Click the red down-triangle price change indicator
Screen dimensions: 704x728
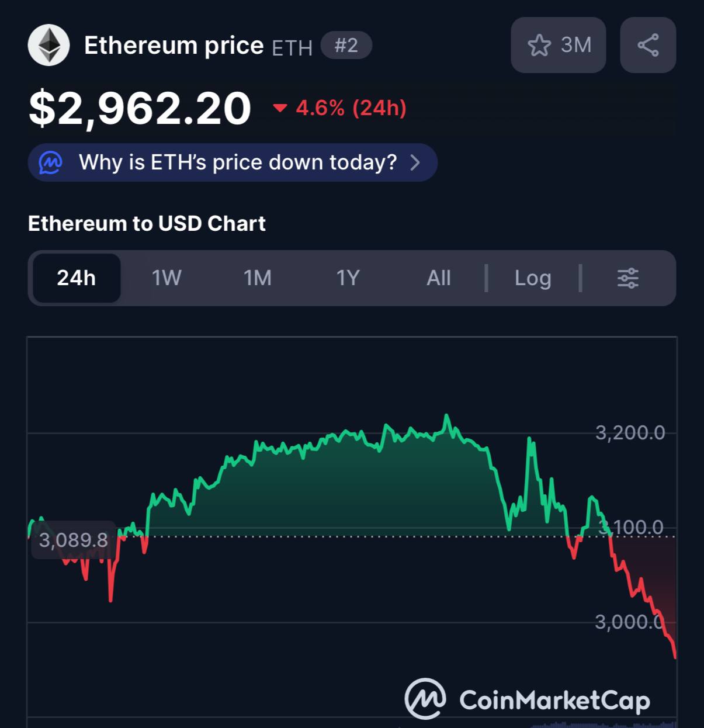(x=280, y=108)
